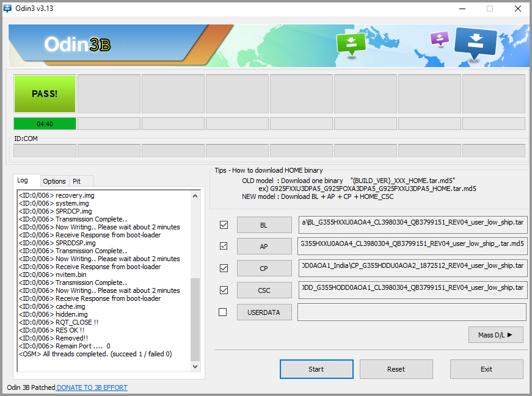Click the green 04:40 progress bar
Image resolution: width=532 pixels, height=396 pixels.
45,124
